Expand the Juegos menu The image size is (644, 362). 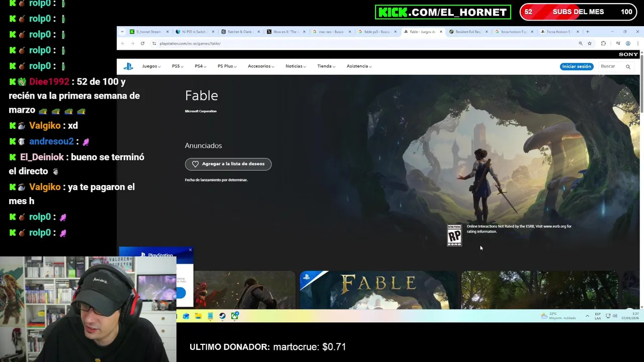(151, 66)
